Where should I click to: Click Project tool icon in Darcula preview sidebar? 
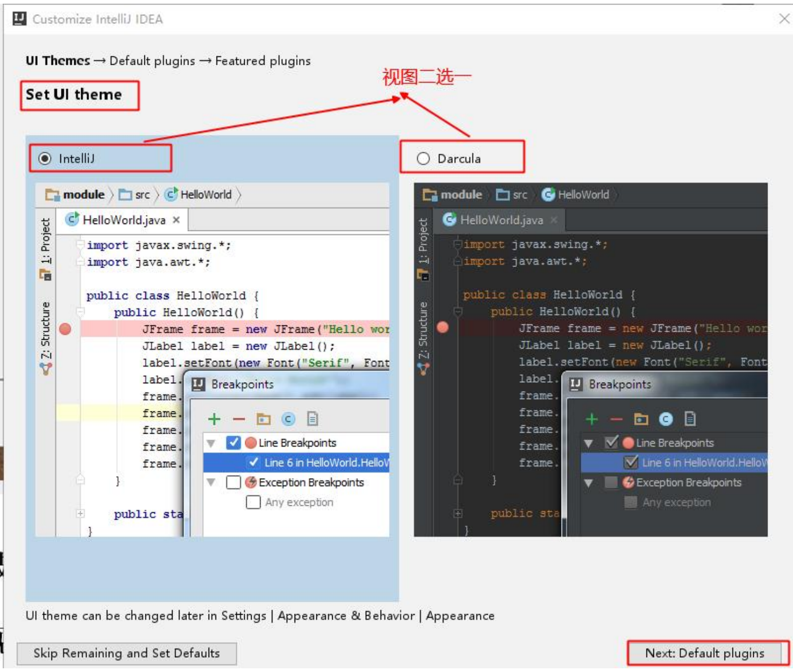point(423,274)
